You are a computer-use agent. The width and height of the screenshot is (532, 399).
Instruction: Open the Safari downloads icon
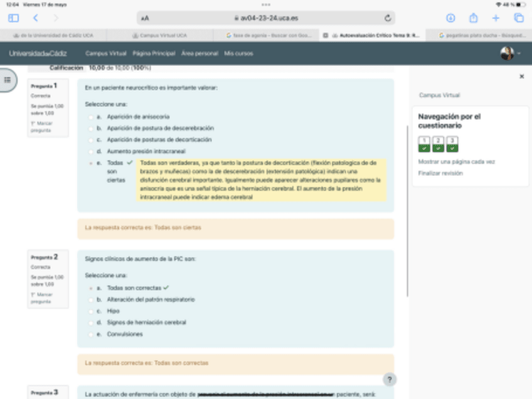[450, 18]
